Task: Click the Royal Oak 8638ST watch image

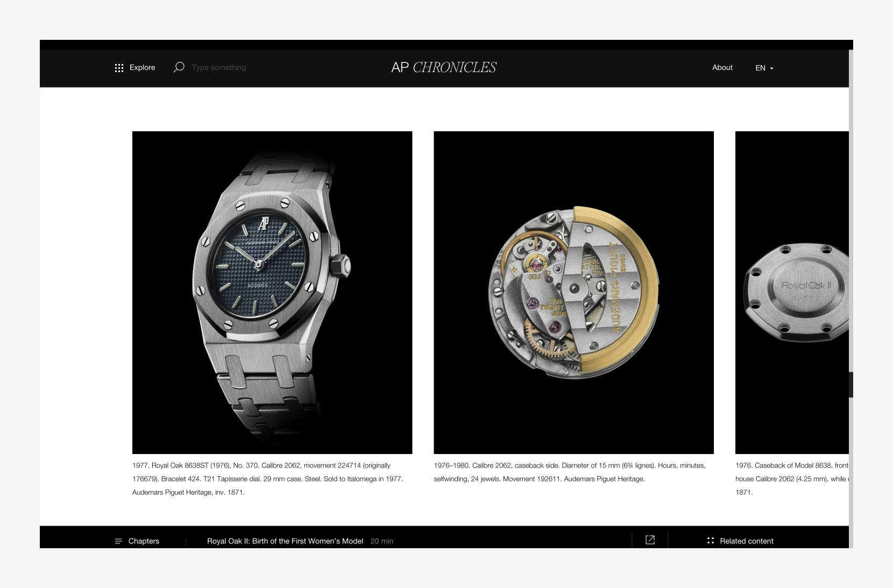Action: (272, 292)
